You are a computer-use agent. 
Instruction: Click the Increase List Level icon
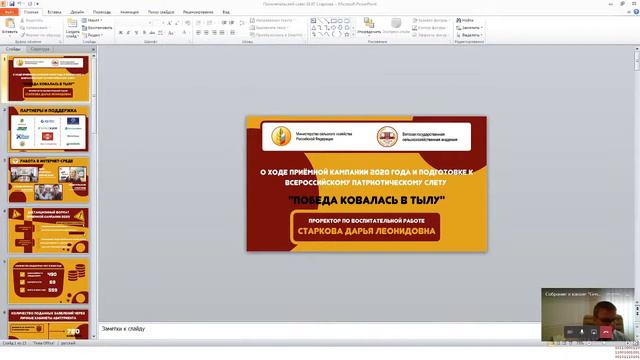[x=231, y=23]
